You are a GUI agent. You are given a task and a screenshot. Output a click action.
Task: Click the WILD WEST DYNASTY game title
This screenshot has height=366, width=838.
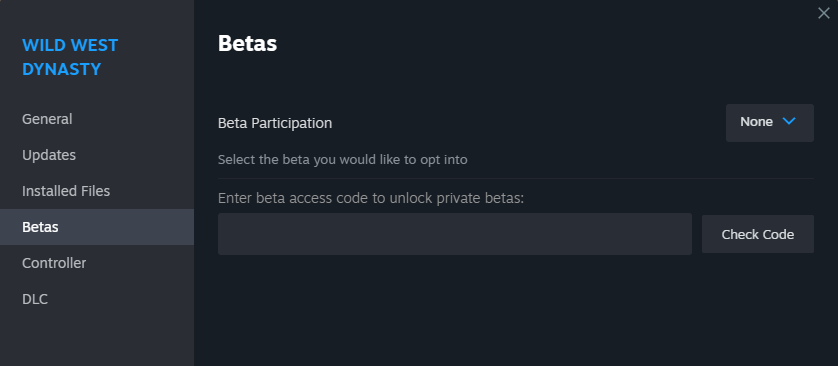pyautogui.click(x=70, y=57)
